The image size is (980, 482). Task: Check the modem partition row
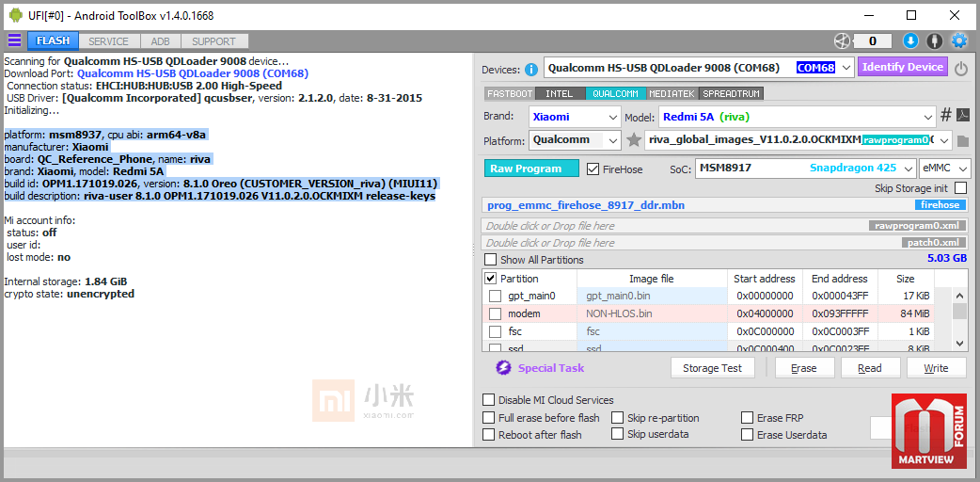(x=495, y=313)
